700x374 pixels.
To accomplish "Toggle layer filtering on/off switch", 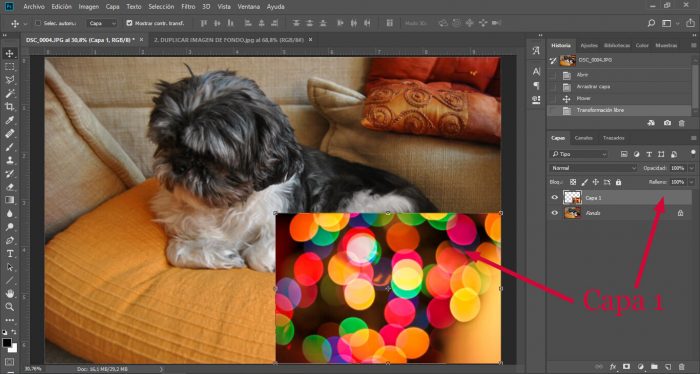I will (693, 153).
